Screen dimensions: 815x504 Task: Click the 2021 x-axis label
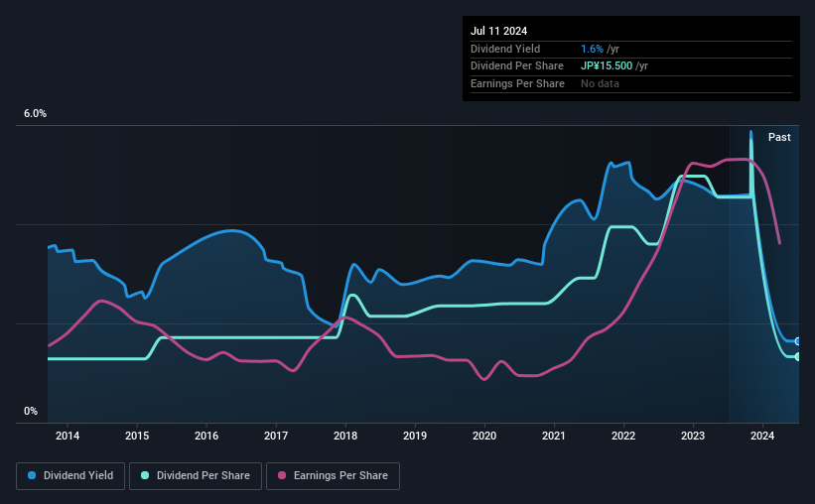tap(554, 436)
